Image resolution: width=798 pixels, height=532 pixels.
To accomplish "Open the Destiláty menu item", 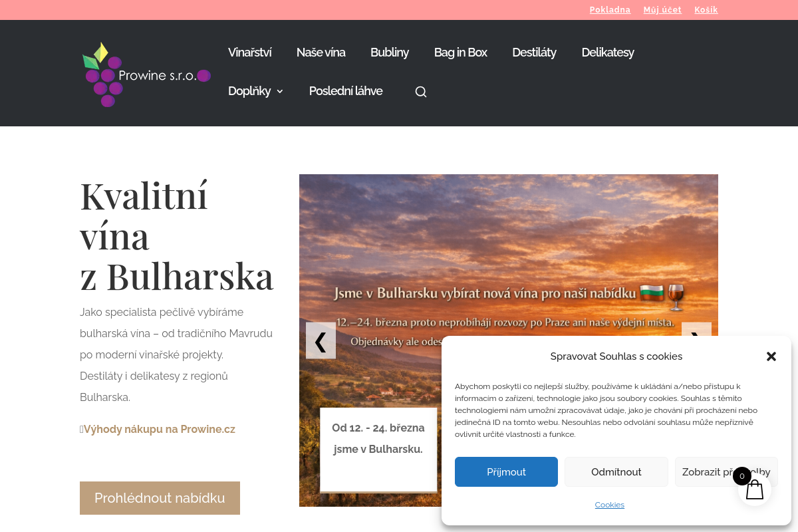I will [534, 53].
